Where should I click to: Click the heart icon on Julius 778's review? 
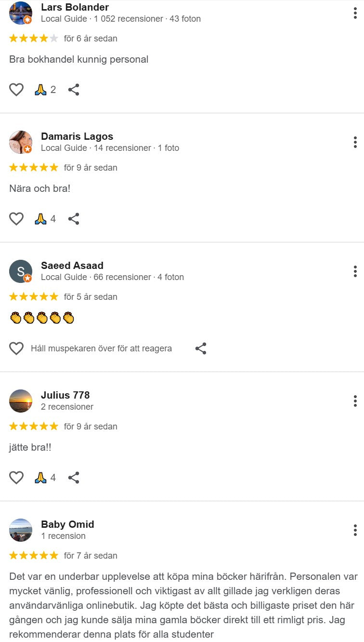(16, 478)
